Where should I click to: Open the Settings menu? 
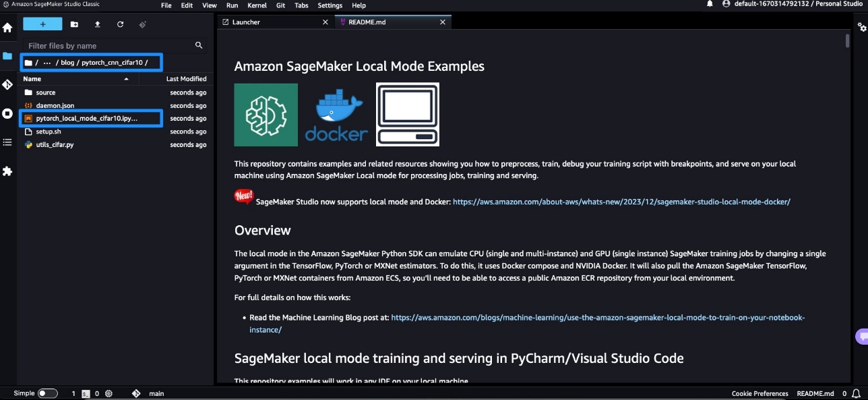(330, 5)
